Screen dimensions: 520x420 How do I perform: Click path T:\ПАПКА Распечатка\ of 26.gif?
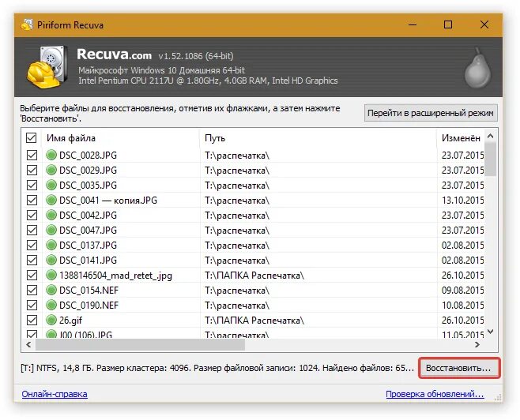click(254, 321)
